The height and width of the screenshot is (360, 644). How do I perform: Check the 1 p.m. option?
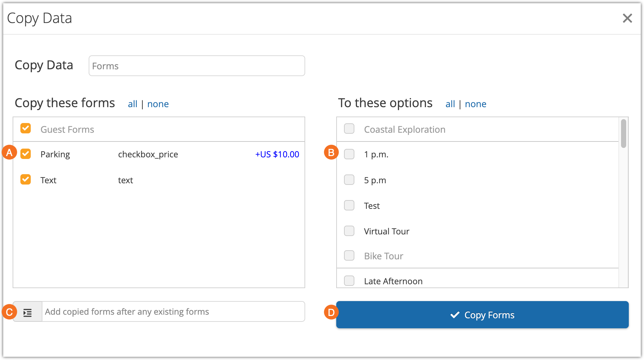coord(349,154)
